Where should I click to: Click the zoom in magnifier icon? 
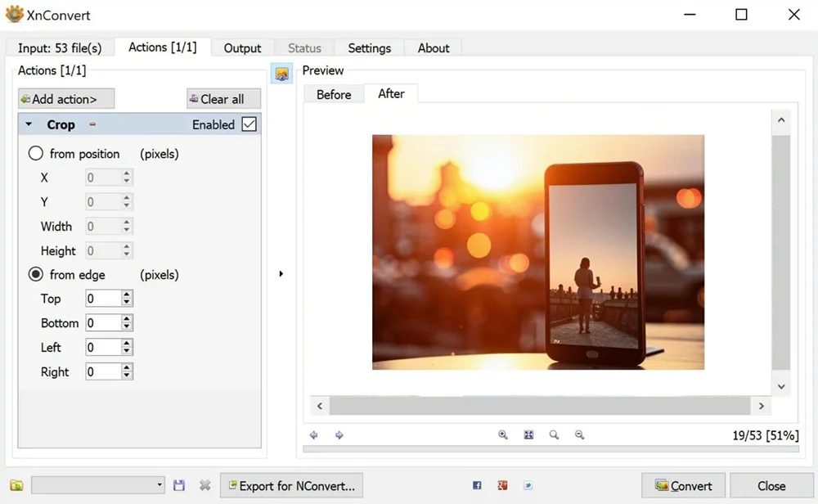tap(503, 435)
